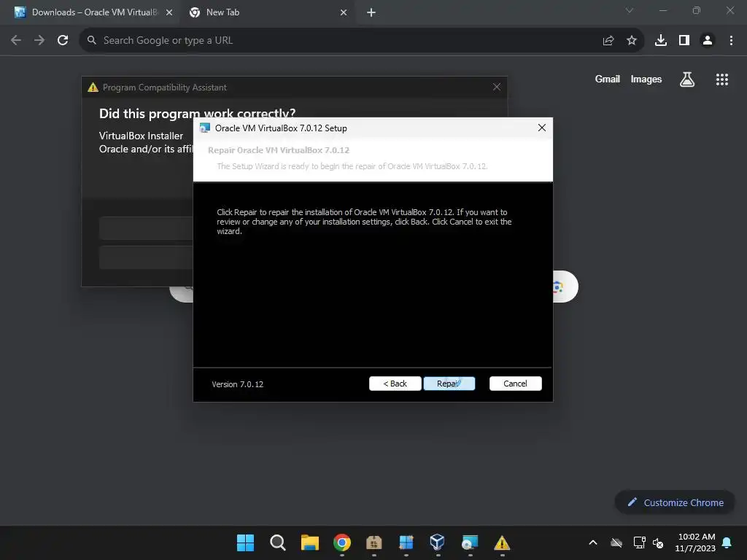Image resolution: width=747 pixels, height=560 pixels.
Task: Open the Google apps grid
Action: tap(721, 79)
